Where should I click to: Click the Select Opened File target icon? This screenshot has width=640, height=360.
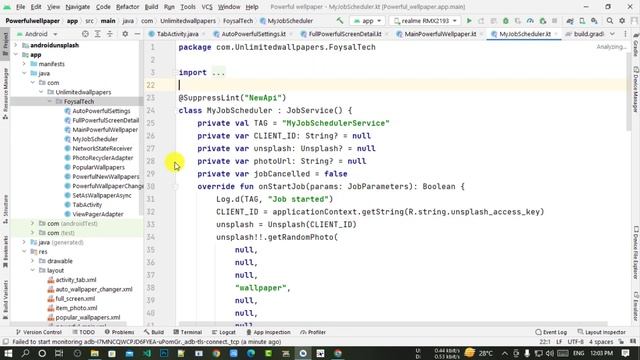click(x=85, y=34)
